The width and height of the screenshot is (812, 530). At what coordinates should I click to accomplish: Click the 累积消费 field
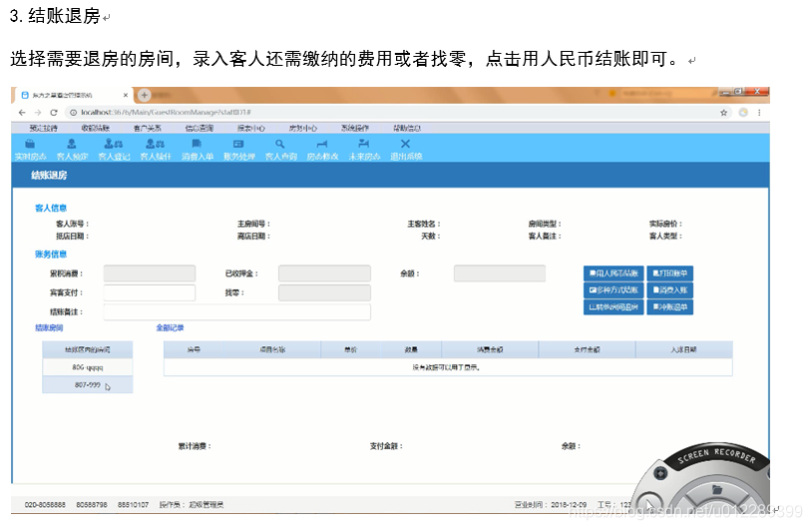coord(150,273)
